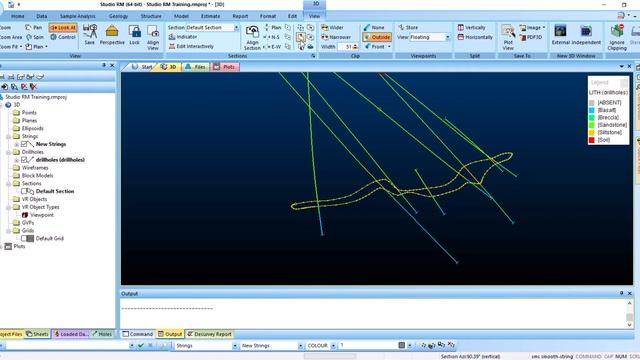Split the view Vertically
Viewport: 640px width, 360px height.
point(471,27)
